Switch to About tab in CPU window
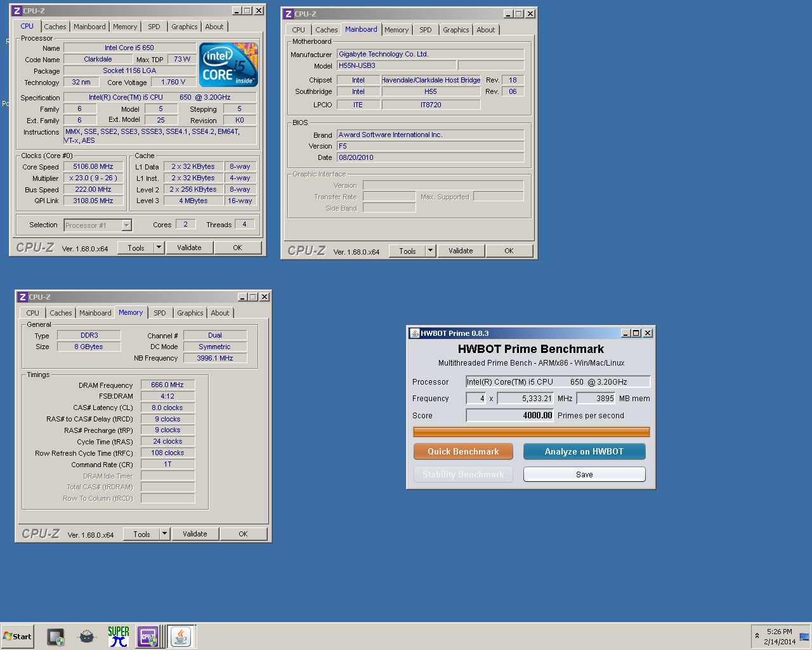 pos(214,27)
